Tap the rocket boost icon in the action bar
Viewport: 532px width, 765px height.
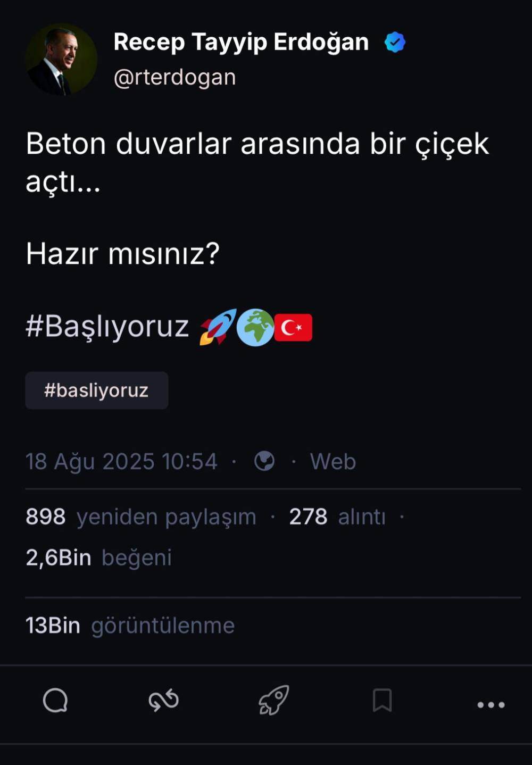(273, 700)
